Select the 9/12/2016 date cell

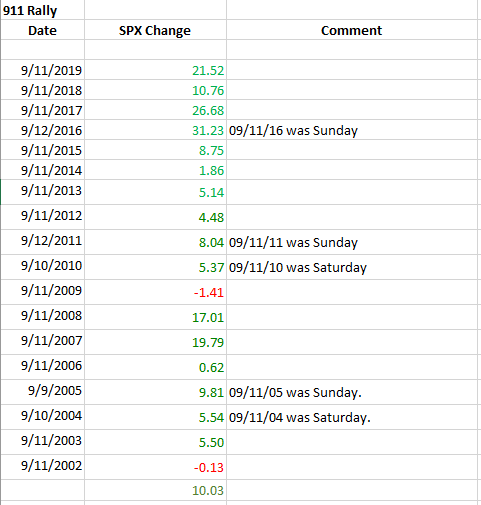[x=42, y=130]
